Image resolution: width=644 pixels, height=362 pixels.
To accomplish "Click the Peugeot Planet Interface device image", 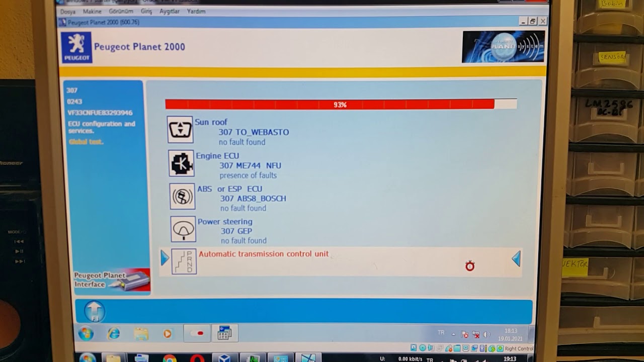I will [112, 280].
